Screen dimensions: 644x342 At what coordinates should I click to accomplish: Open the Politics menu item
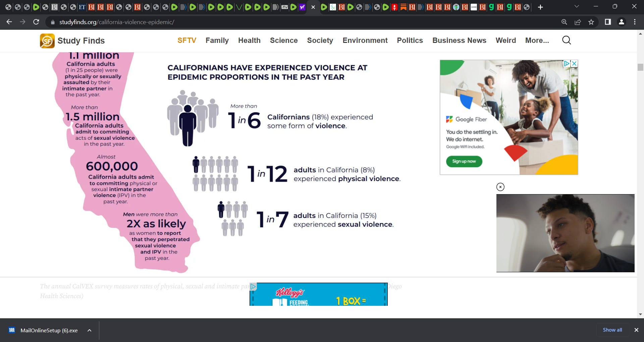coord(410,41)
